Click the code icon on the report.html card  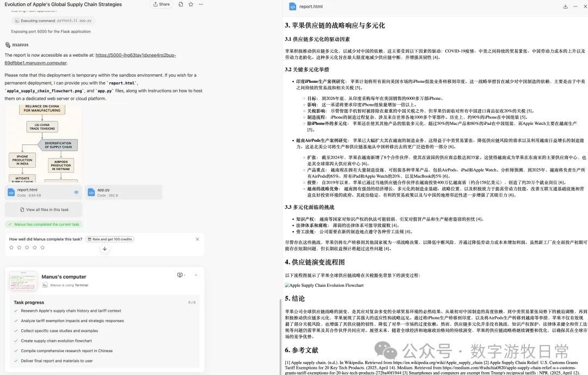coord(12,192)
